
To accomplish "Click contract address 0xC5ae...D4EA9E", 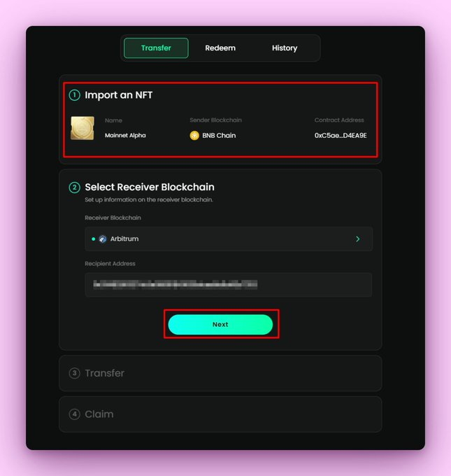I will 341,135.
